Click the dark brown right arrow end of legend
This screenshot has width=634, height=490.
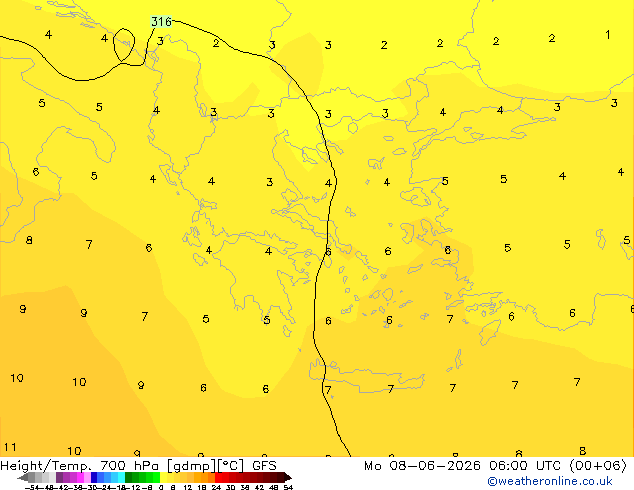coord(288,477)
